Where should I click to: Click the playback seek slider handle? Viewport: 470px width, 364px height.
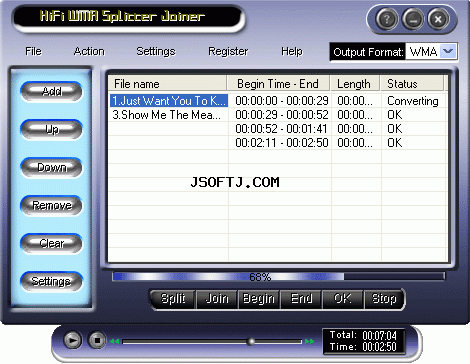pos(251,341)
